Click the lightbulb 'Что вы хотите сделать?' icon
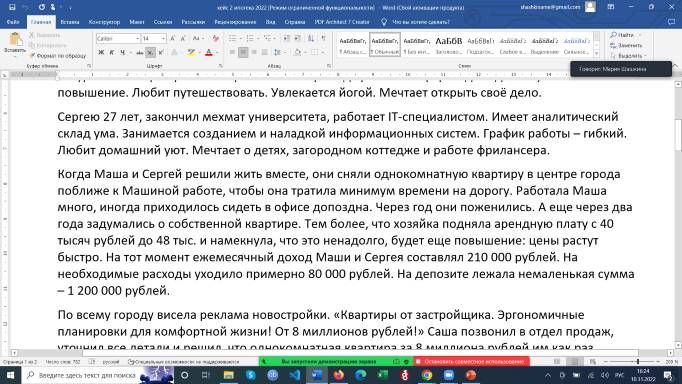This screenshot has height=384, width=682. tap(384, 21)
